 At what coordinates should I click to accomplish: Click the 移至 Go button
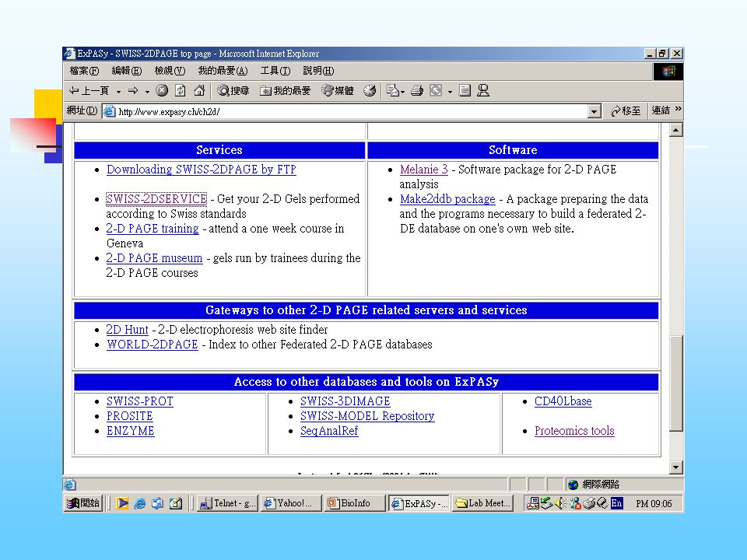[x=625, y=111]
